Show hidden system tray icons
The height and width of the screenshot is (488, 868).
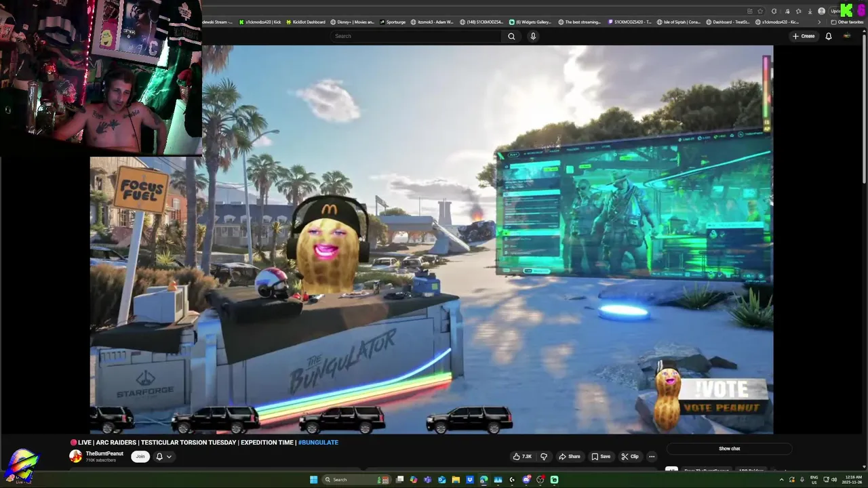(782, 480)
